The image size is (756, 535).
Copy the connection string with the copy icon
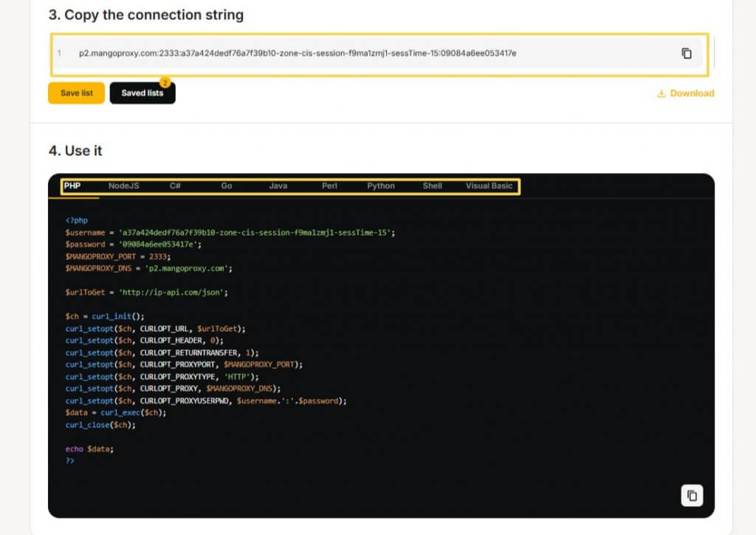[686, 53]
